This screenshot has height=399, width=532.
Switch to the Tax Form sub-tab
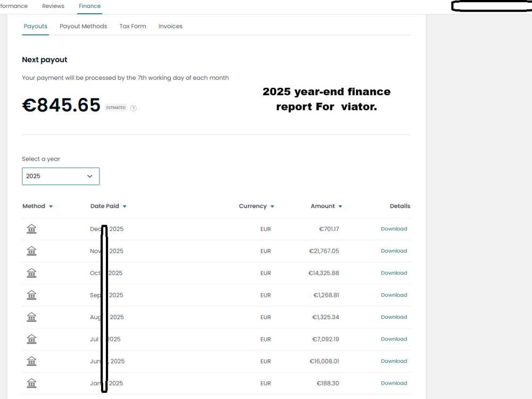tap(132, 26)
